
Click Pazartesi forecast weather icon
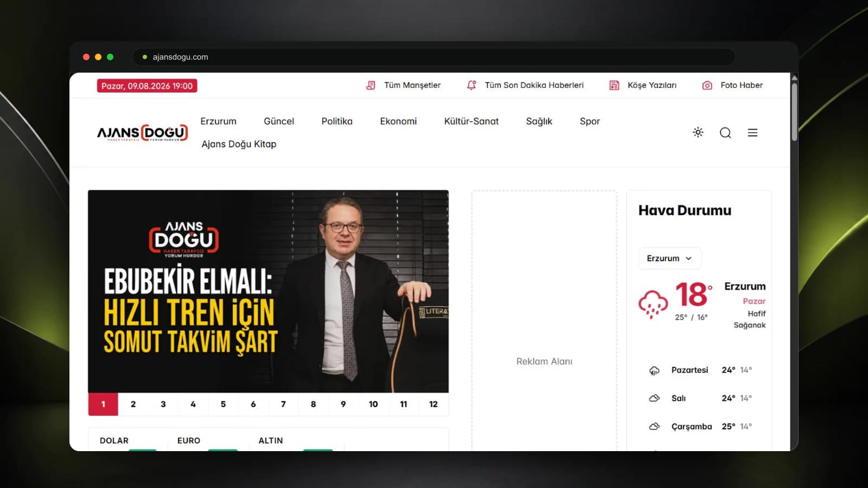(x=654, y=370)
